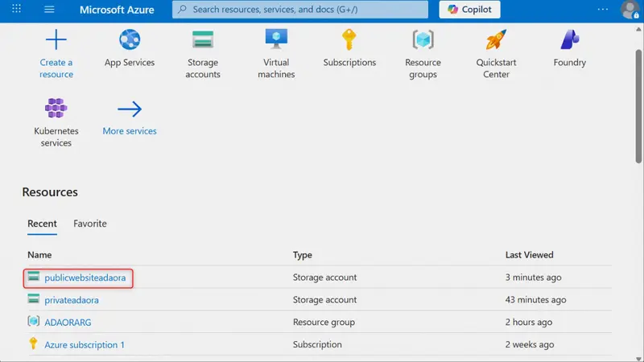This screenshot has height=362, width=644.
Task: Click the Storage accounts label
Action: click(x=203, y=68)
